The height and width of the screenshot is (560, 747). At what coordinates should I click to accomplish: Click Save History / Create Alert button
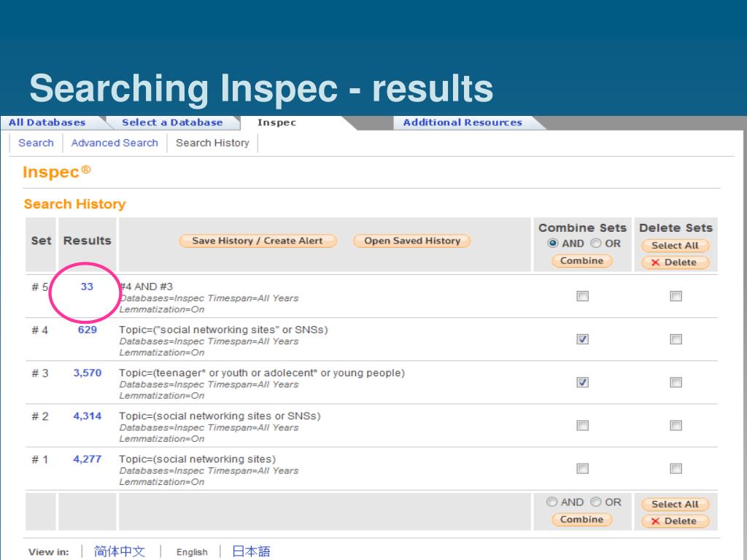[x=258, y=241]
